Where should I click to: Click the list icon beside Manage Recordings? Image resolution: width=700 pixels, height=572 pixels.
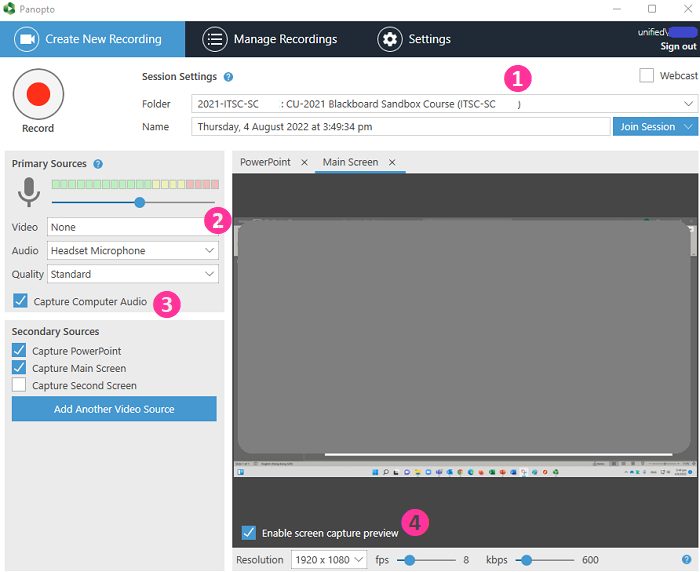[x=215, y=39]
